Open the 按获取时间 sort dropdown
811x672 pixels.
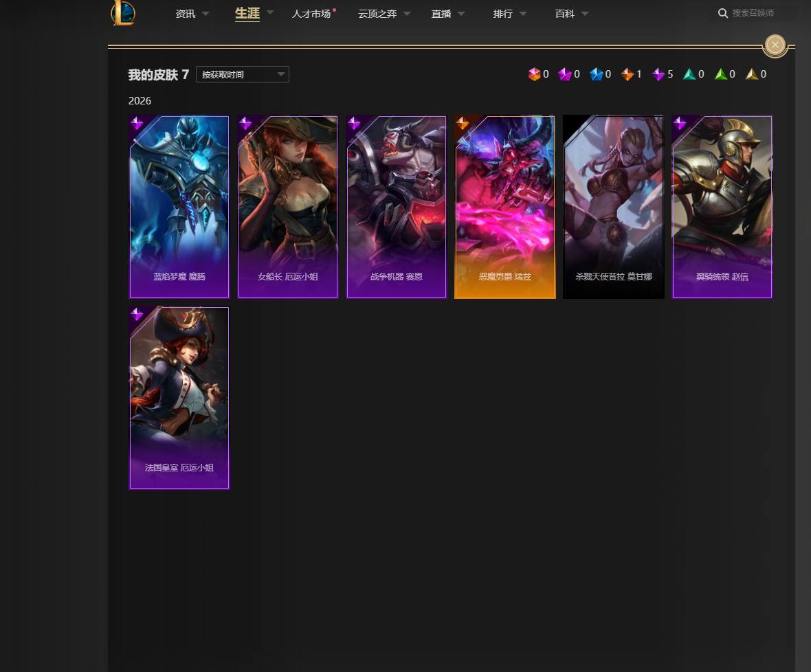pyautogui.click(x=242, y=74)
